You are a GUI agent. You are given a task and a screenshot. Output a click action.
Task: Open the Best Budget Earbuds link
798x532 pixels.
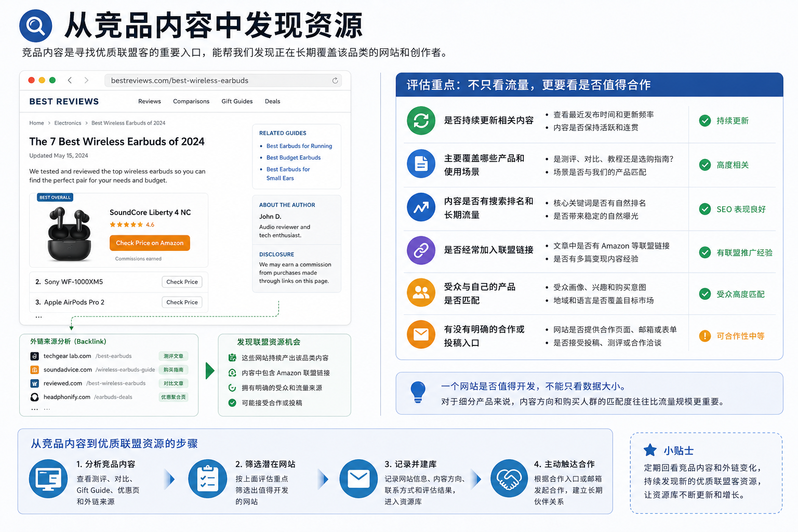pos(294,157)
